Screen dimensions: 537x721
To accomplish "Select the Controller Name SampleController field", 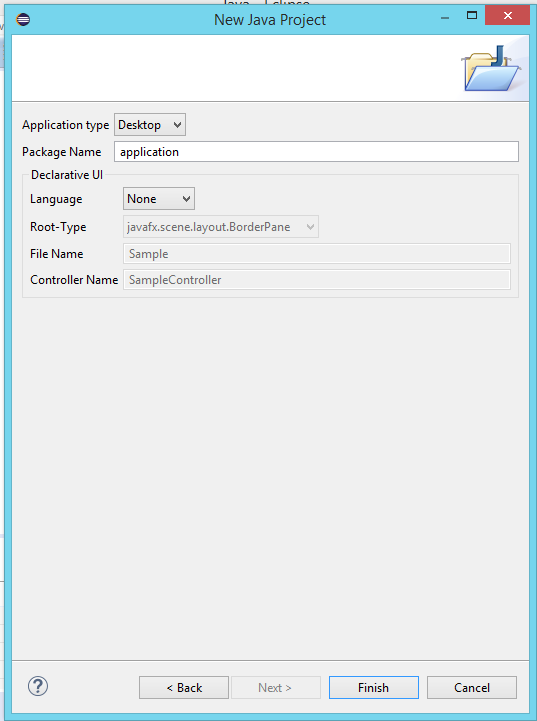I will [317, 280].
